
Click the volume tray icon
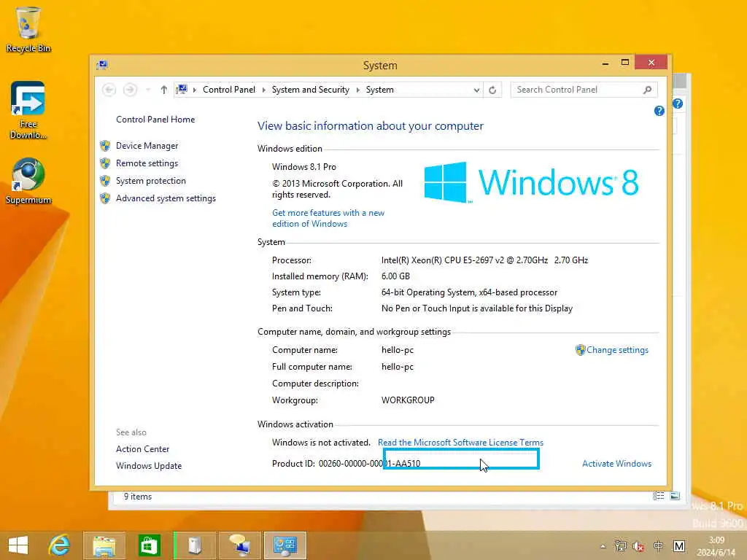pos(638,545)
